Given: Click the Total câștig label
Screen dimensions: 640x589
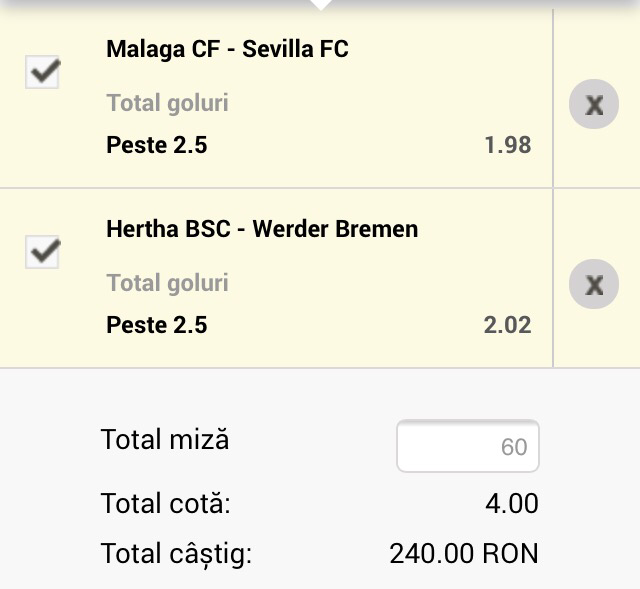Looking at the screenshot, I should tap(176, 553).
